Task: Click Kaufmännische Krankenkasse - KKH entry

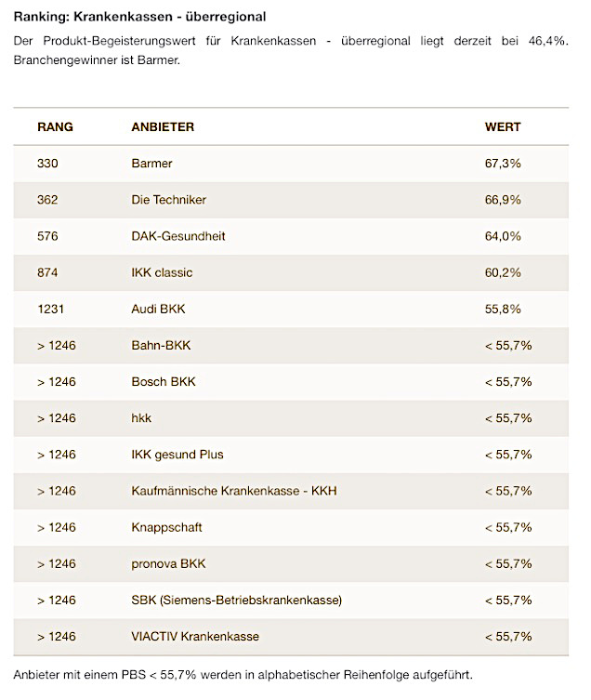Action: click(234, 491)
